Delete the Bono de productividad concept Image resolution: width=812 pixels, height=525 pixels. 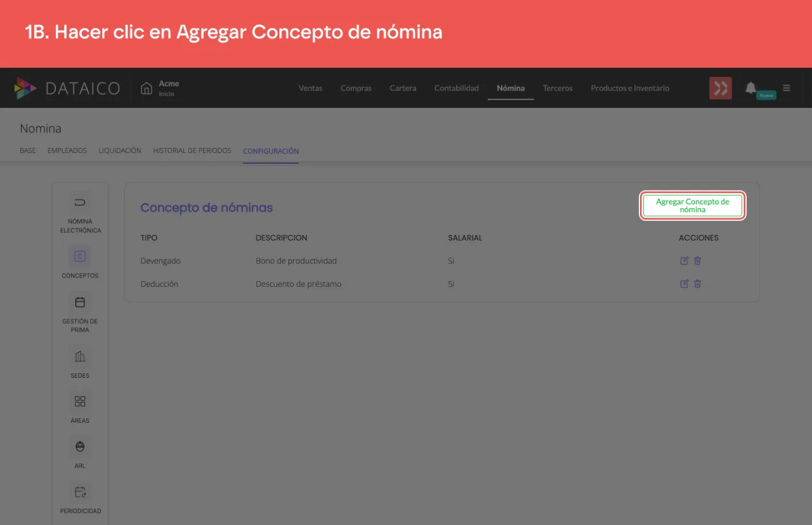(697, 261)
